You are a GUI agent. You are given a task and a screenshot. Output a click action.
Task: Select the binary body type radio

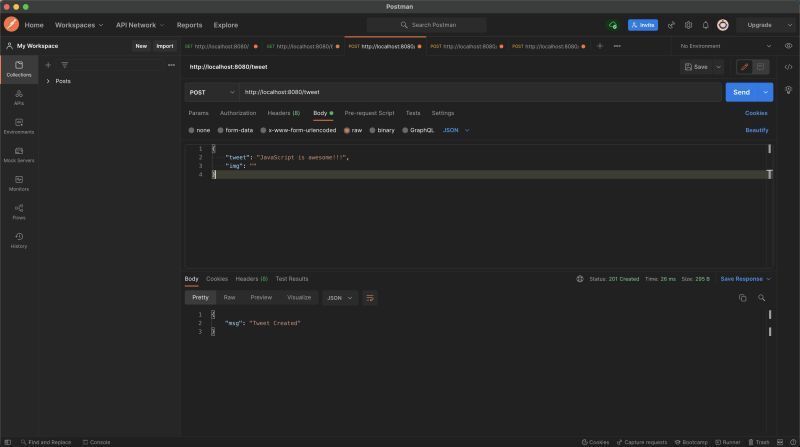(372, 131)
